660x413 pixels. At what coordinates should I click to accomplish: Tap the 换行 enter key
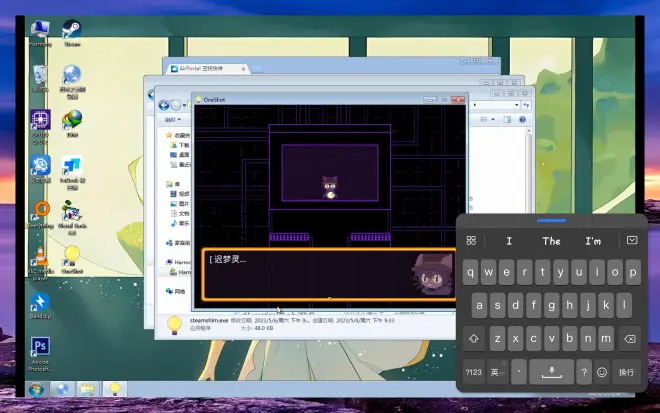click(627, 372)
